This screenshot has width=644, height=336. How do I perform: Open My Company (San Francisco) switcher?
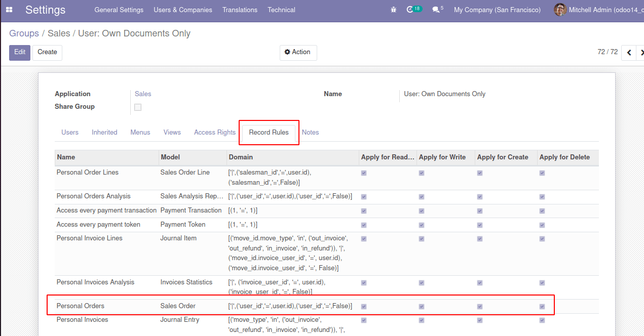coord(497,10)
